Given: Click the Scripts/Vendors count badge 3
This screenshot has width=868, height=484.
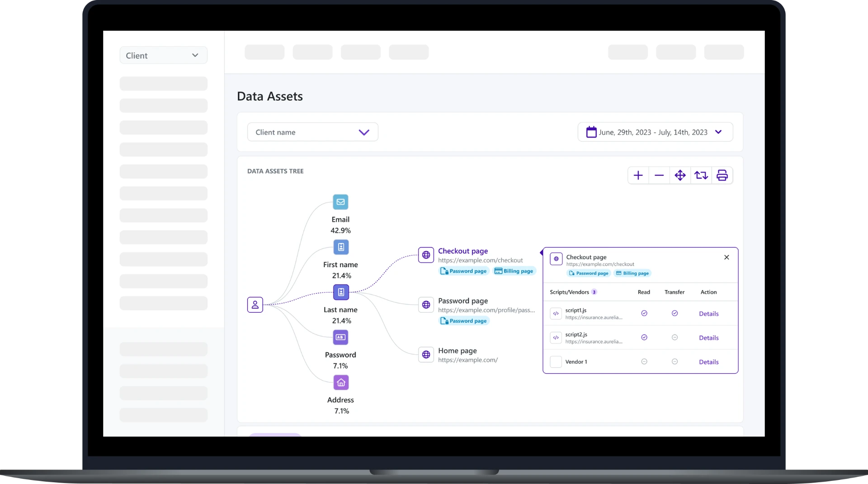Looking at the screenshot, I should click(594, 292).
